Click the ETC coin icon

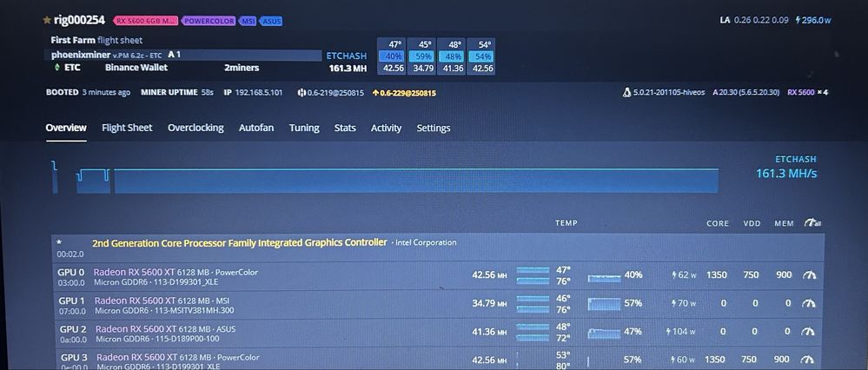point(56,68)
